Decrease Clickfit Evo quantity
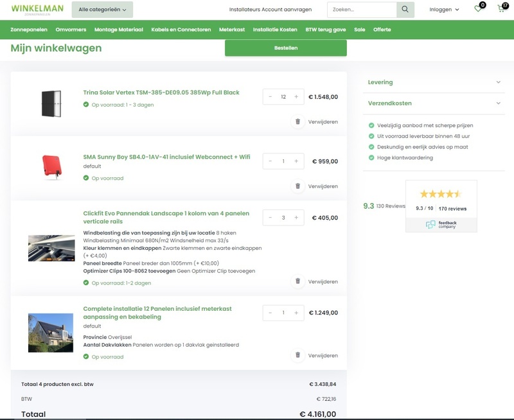This screenshot has height=420, width=514. pyautogui.click(x=270, y=218)
